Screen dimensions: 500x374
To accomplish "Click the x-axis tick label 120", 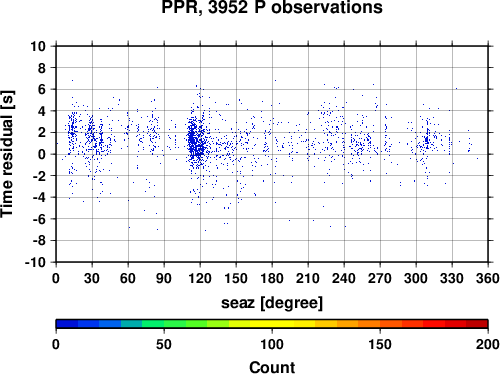I will click(x=200, y=279).
